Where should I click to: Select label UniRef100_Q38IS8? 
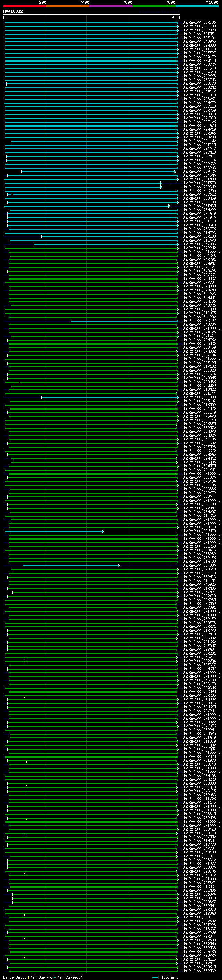point(199,84)
